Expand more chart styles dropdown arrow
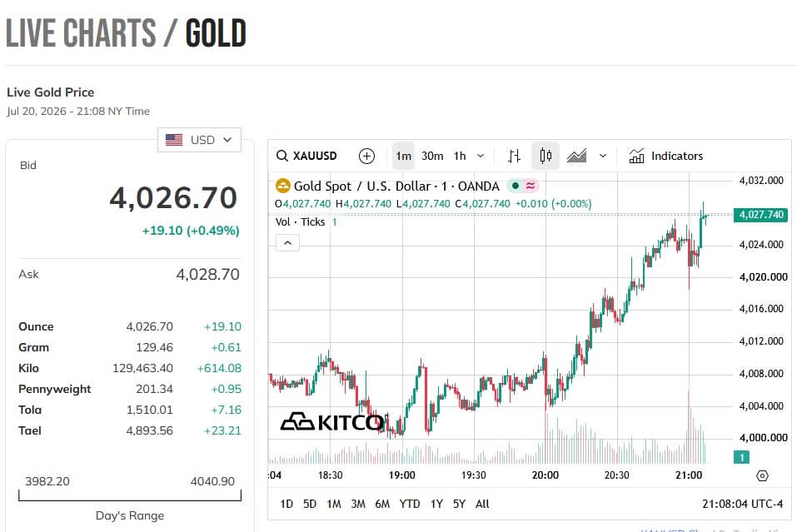 (x=603, y=156)
